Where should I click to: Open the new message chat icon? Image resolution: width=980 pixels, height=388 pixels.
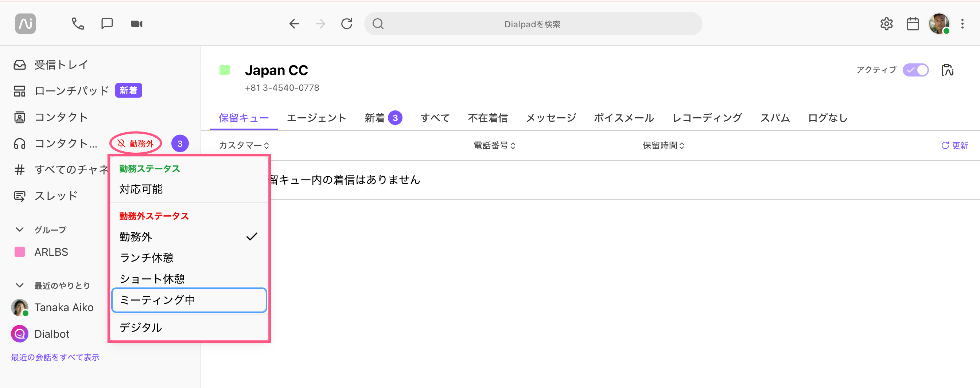[x=107, y=24]
